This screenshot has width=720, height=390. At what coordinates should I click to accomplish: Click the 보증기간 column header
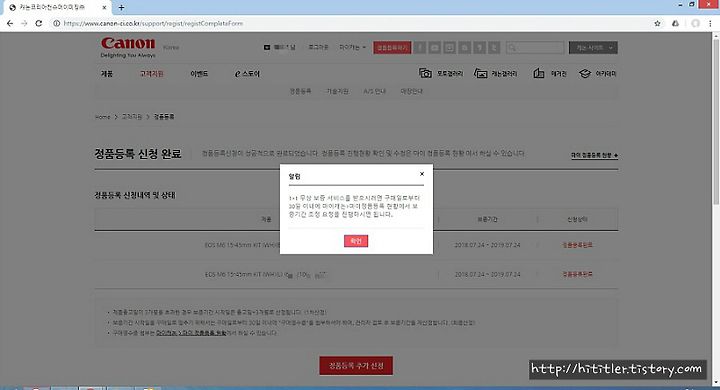pos(487,220)
